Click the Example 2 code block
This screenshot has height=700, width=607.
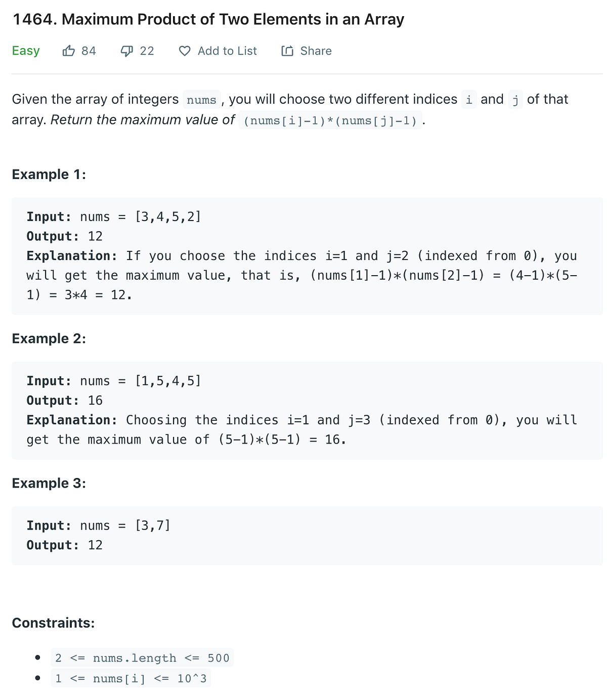point(303,410)
